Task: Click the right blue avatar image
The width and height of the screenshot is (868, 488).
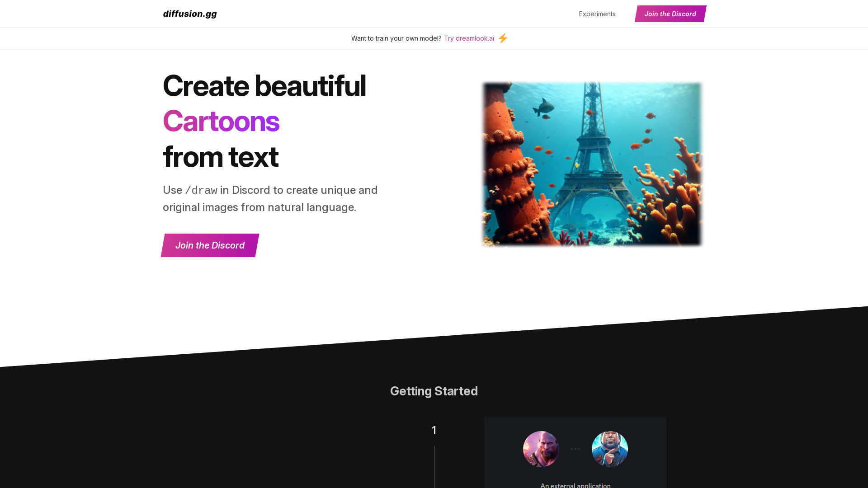Action: [x=610, y=449]
